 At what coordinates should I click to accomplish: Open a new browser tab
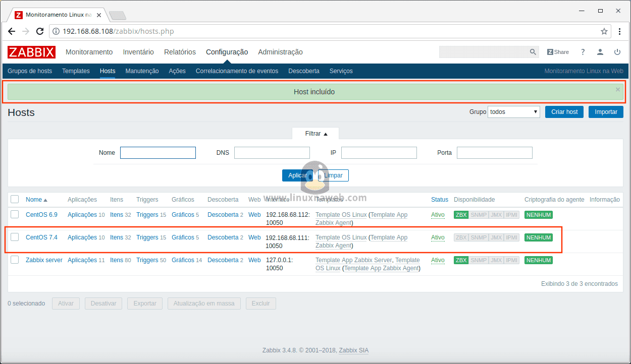117,15
